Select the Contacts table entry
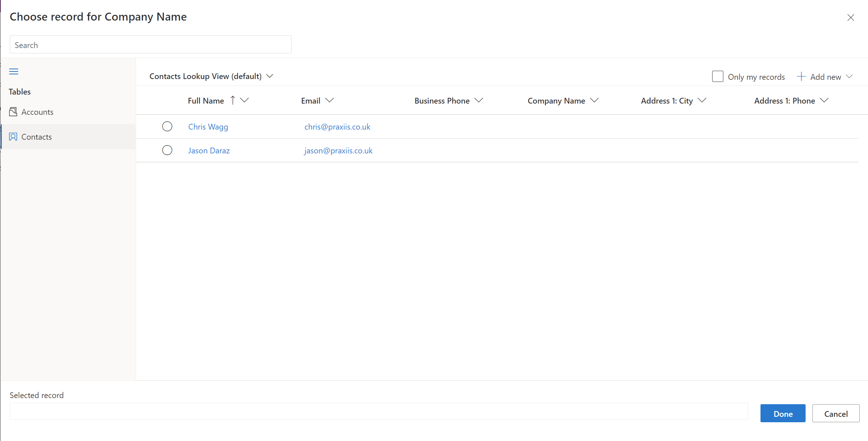 (68, 137)
